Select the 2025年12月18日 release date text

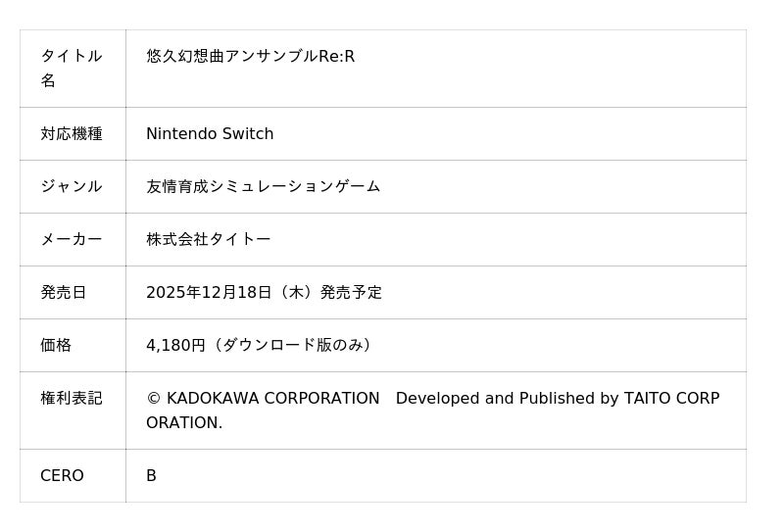tap(209, 292)
